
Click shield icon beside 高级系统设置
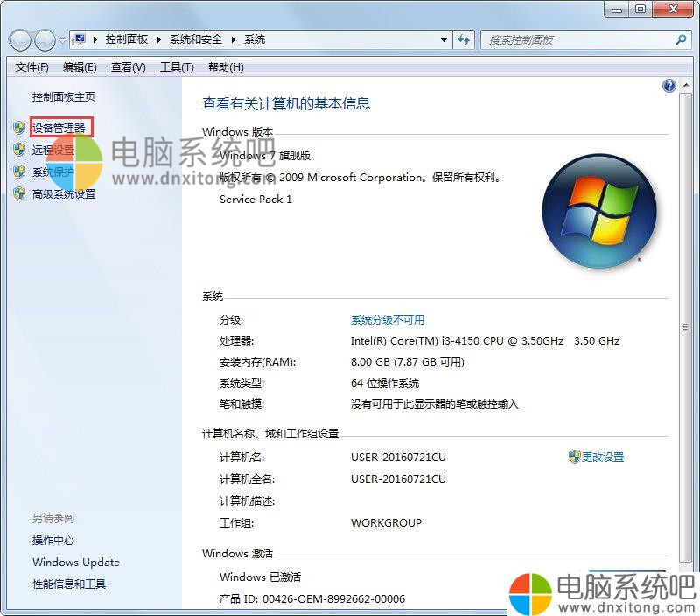tap(19, 193)
